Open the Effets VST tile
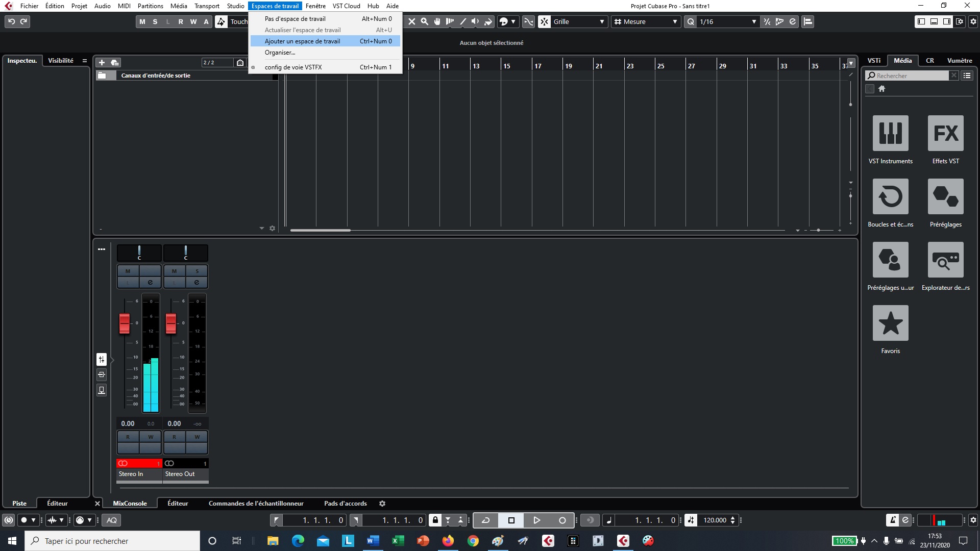Viewport: 980px width, 551px height. pos(945,133)
